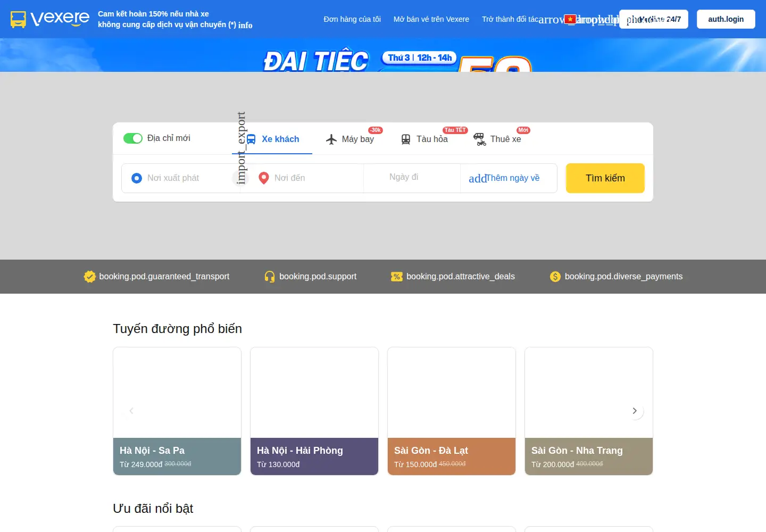
Task: Select the Thuê xe tab
Action: 497,139
